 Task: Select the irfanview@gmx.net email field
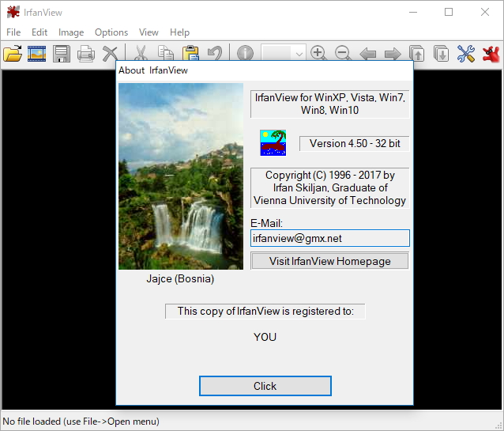[x=329, y=238]
